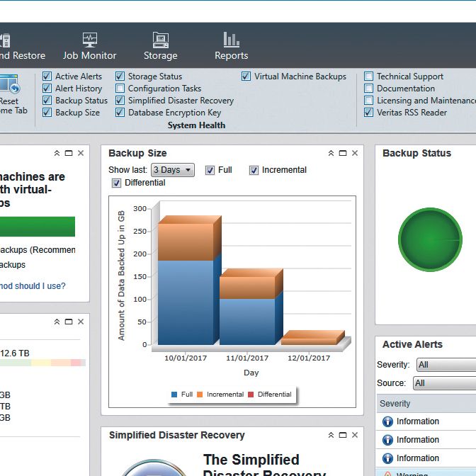
Task: Click the 10/01/2017 Incremental orange bar
Action: (186, 242)
